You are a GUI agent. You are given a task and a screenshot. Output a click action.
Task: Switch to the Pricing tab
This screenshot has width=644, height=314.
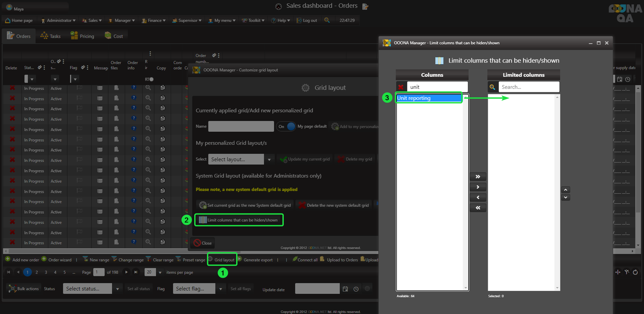82,36
